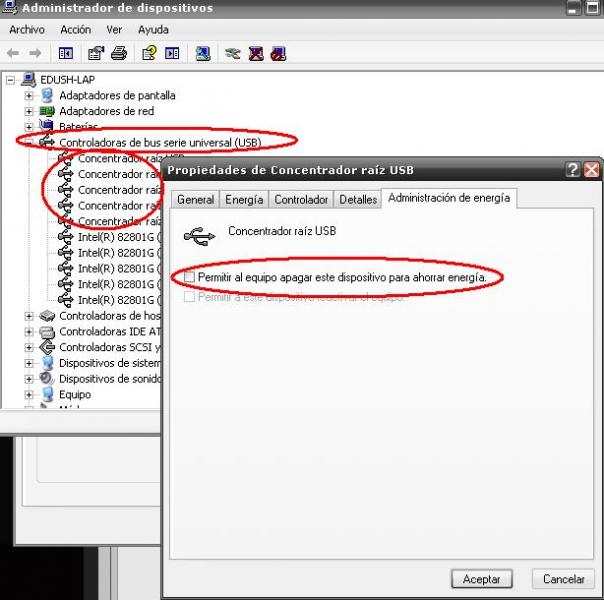604x600 pixels.
Task: Click the Print toolbar icon
Action: 119,53
